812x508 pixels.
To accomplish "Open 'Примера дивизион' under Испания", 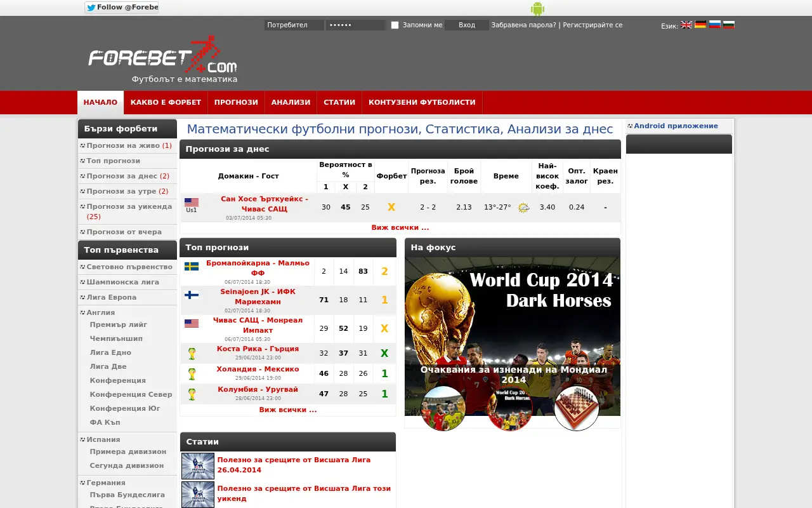I will 128,451.
